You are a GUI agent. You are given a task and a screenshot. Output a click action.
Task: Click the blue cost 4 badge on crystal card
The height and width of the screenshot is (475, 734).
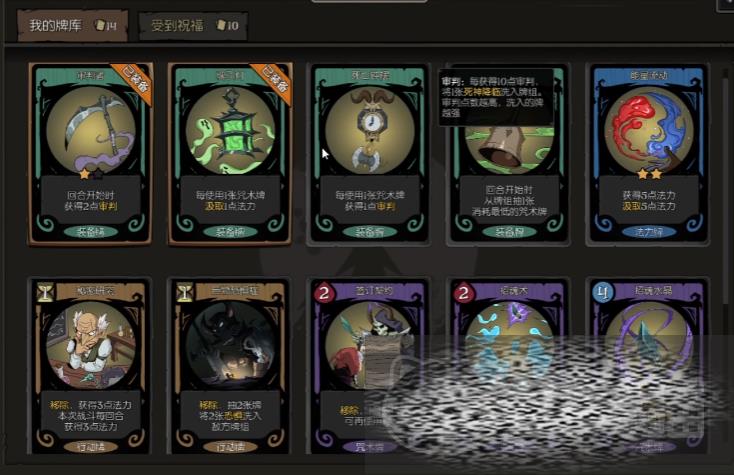(602, 293)
